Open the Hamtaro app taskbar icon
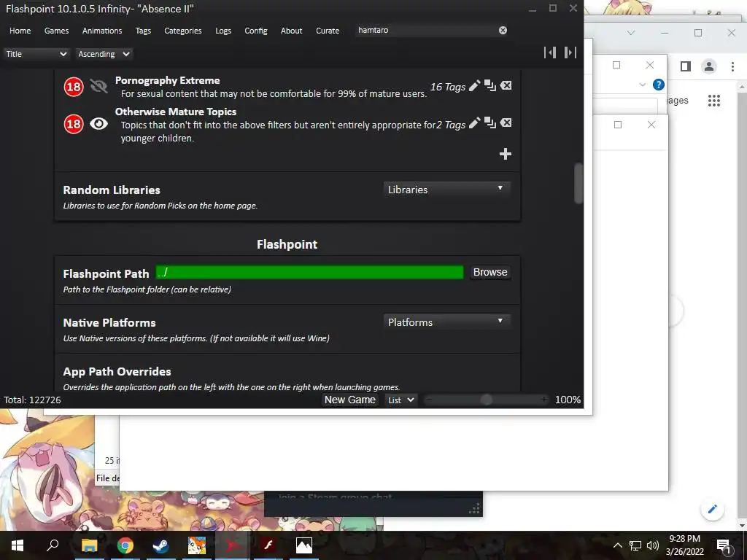Image resolution: width=747 pixels, height=560 pixels. tap(197, 545)
